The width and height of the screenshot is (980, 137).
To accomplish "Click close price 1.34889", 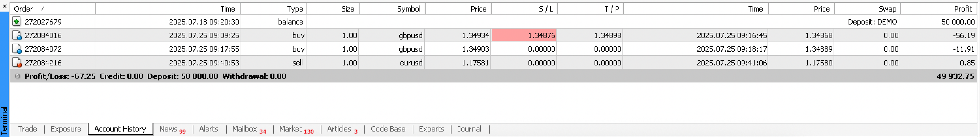I will (x=819, y=49).
